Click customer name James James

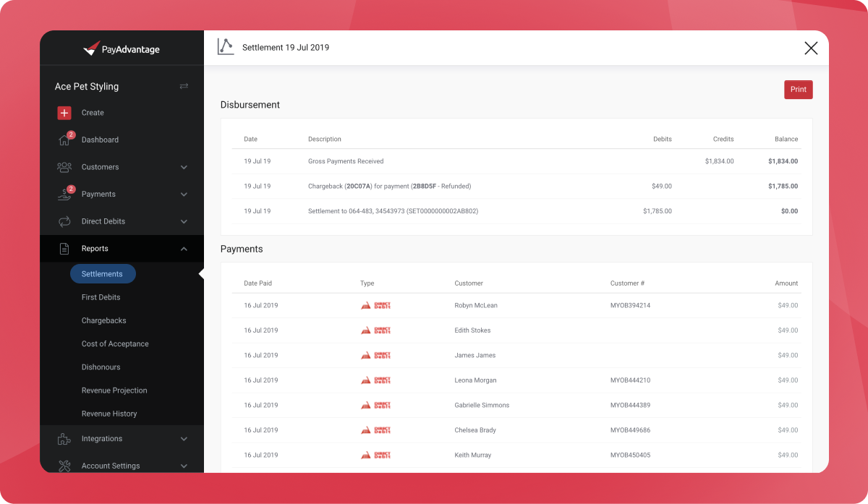pos(475,355)
